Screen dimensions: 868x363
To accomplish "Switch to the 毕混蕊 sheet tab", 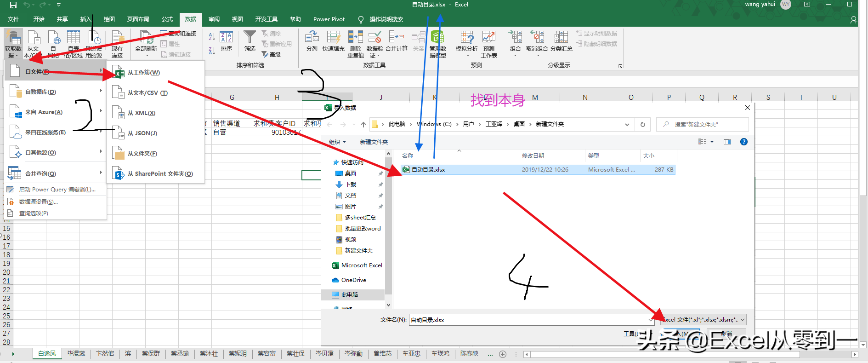I will coord(76,353).
